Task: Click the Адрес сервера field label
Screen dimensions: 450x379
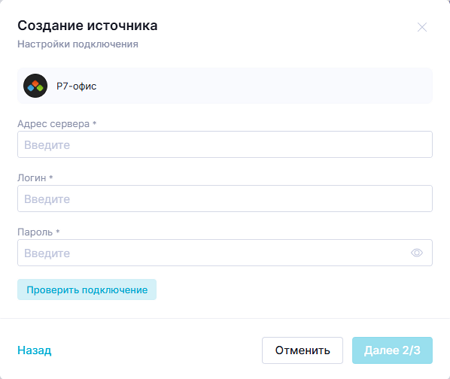Action: (x=53, y=124)
